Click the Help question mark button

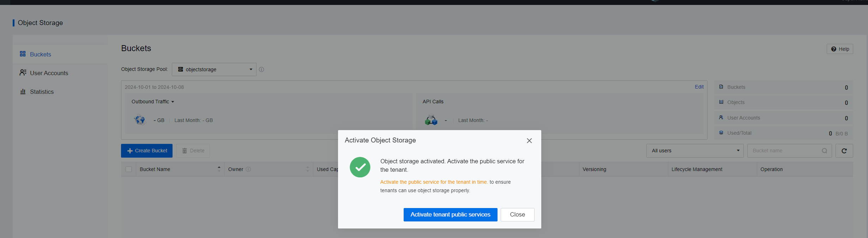pyautogui.click(x=840, y=49)
